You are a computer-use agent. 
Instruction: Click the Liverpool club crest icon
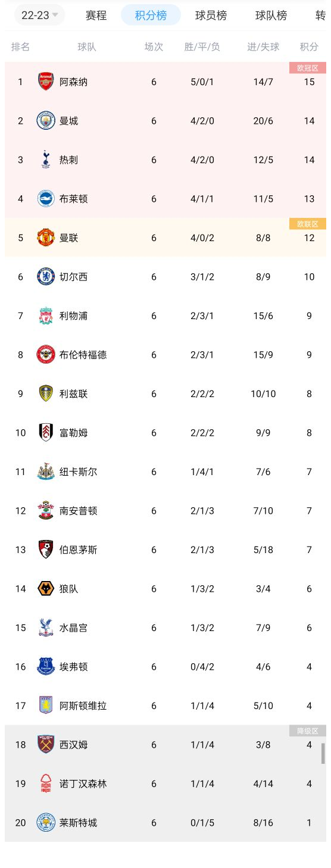pos(46,316)
